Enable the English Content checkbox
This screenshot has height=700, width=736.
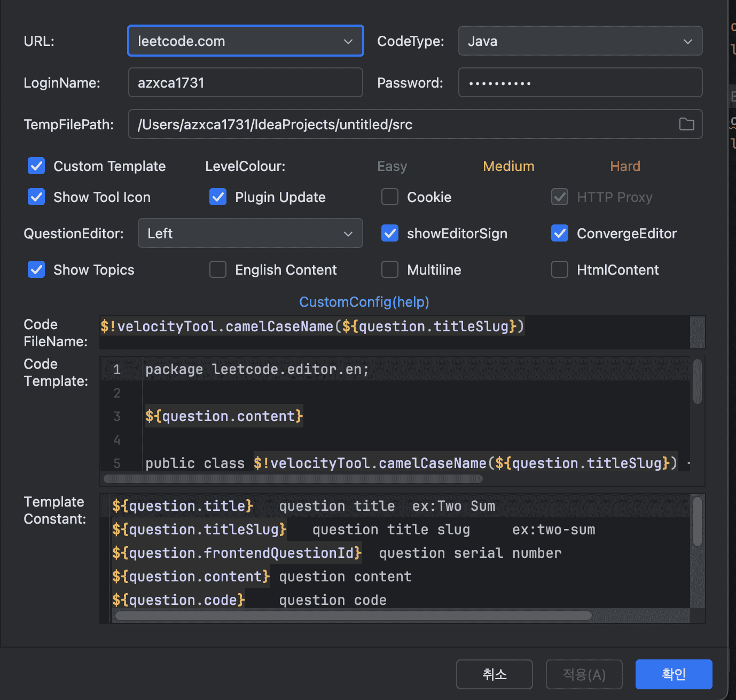coord(218,270)
